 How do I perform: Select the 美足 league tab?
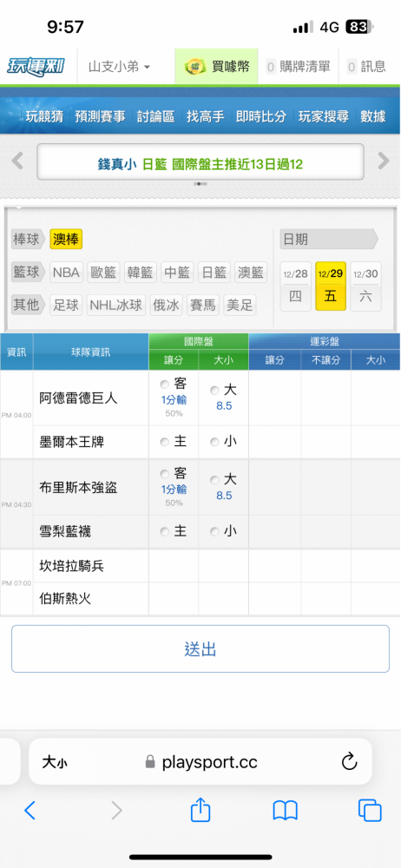point(240,305)
